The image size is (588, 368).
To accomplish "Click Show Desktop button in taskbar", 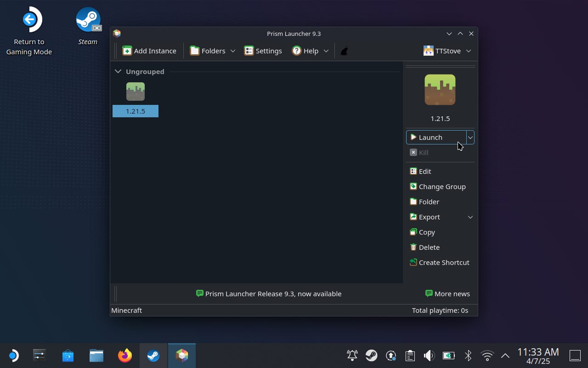I will point(575,355).
